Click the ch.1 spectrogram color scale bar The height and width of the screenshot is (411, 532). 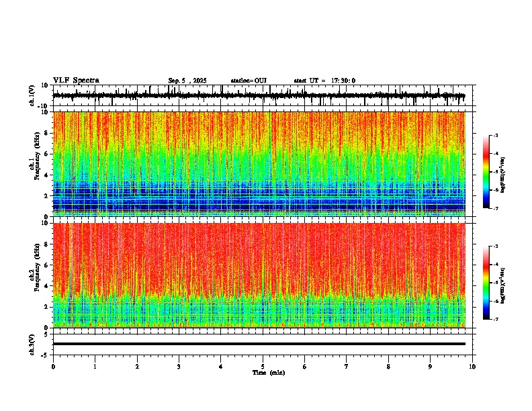(x=486, y=172)
